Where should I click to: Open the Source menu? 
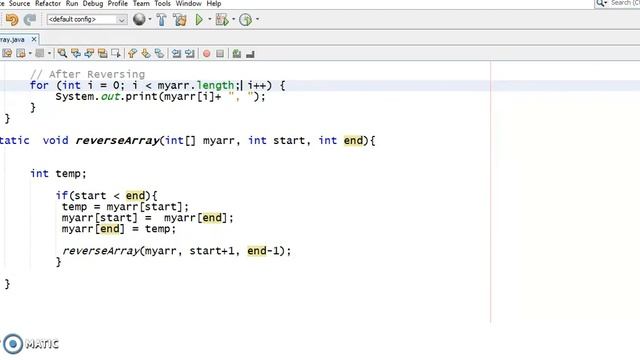[19, 4]
